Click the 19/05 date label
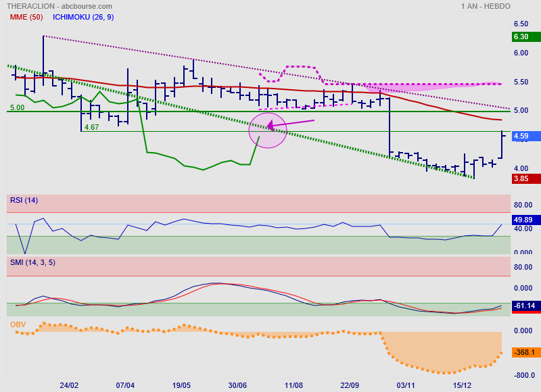The width and height of the screenshot is (541, 392). [x=181, y=385]
